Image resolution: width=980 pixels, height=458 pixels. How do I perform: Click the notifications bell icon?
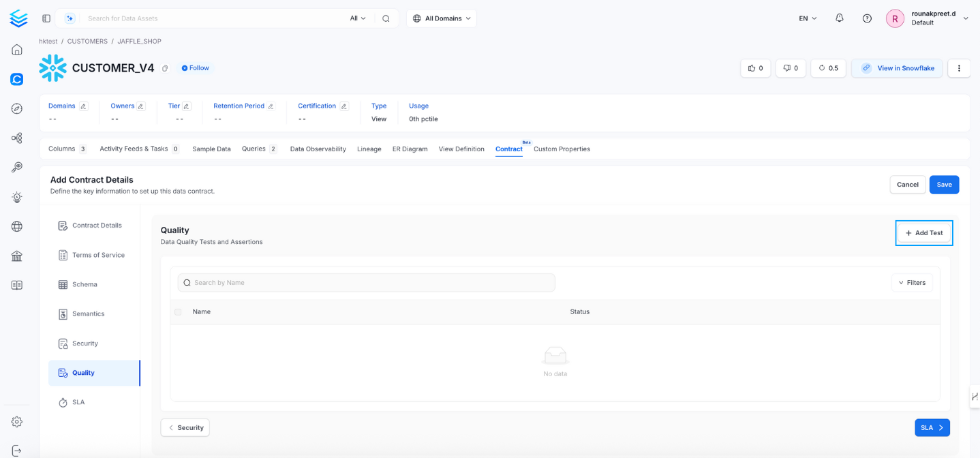click(x=839, y=18)
